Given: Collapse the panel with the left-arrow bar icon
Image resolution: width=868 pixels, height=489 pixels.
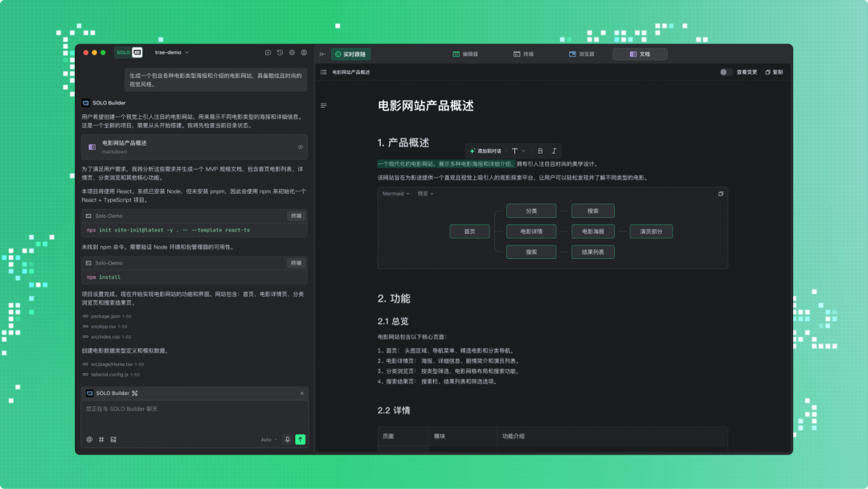Looking at the screenshot, I should [323, 54].
